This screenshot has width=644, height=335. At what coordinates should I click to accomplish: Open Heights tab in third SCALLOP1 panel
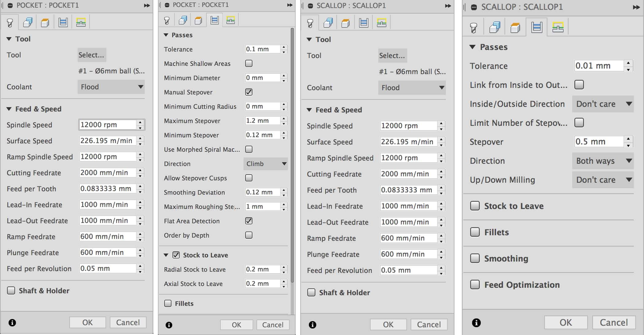pyautogui.click(x=346, y=23)
